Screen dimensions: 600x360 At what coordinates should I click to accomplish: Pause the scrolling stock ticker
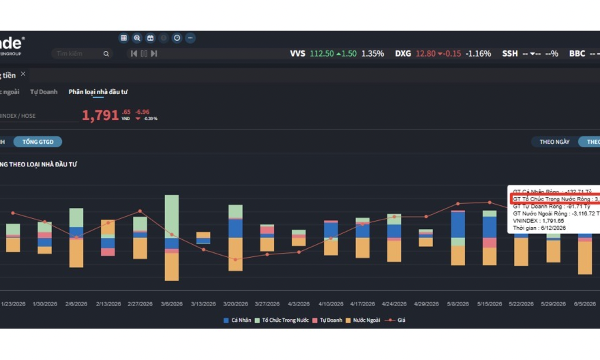[x=144, y=54]
